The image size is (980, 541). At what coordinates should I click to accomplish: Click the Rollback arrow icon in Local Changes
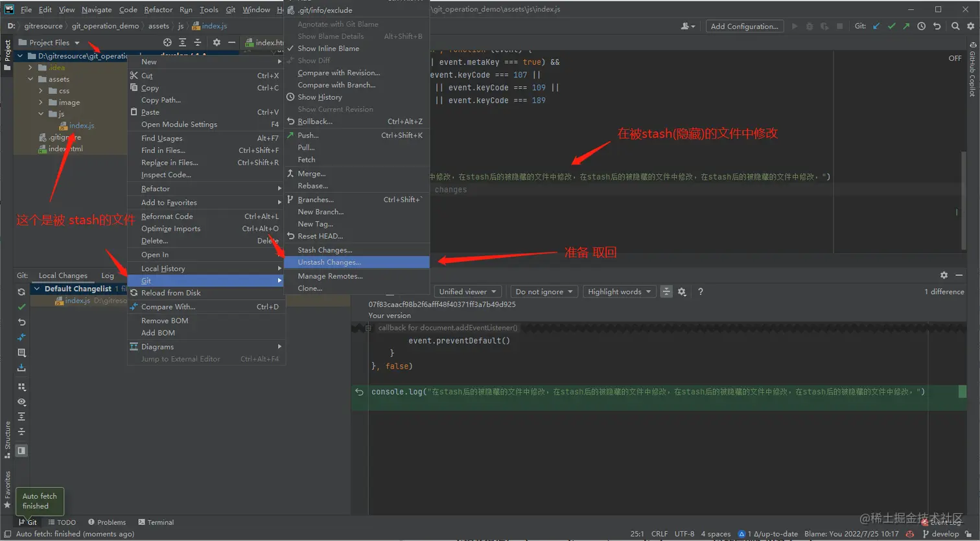[x=21, y=322]
